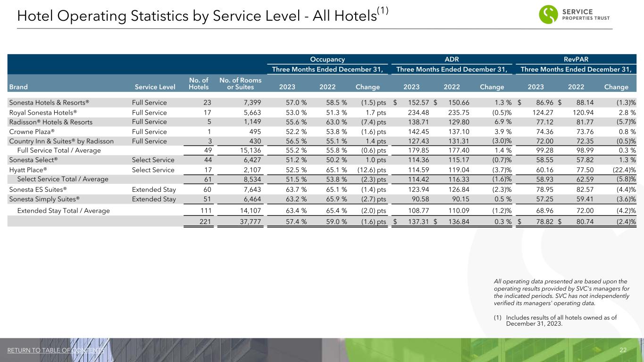Click the Return to Table of Contents link
The height and width of the screenshot is (362, 644).
coord(56,350)
